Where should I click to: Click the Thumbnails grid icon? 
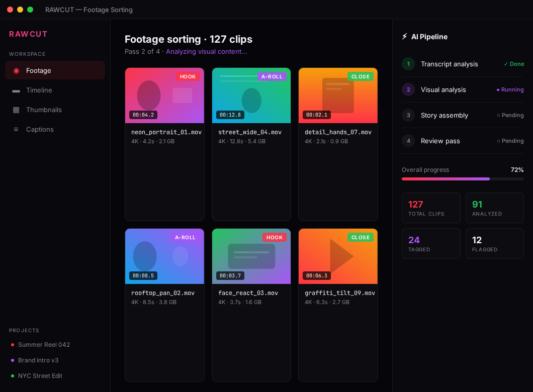[17, 110]
